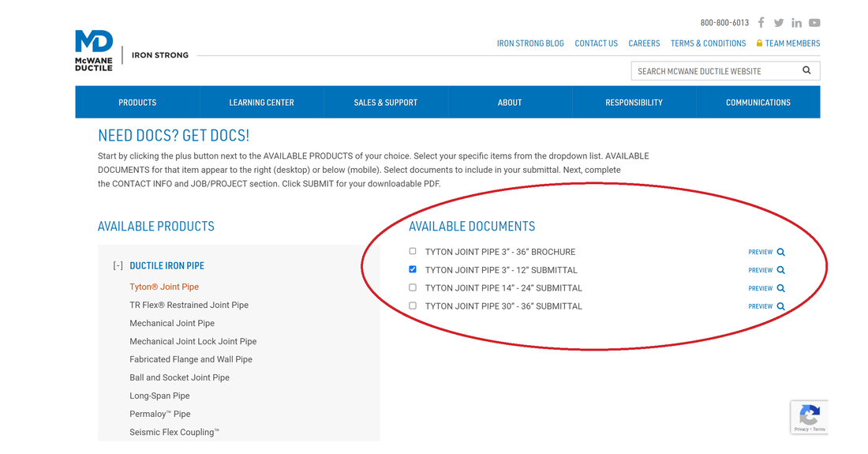Open the Sales & Support menu
Screen dimensions: 868x454
(385, 103)
